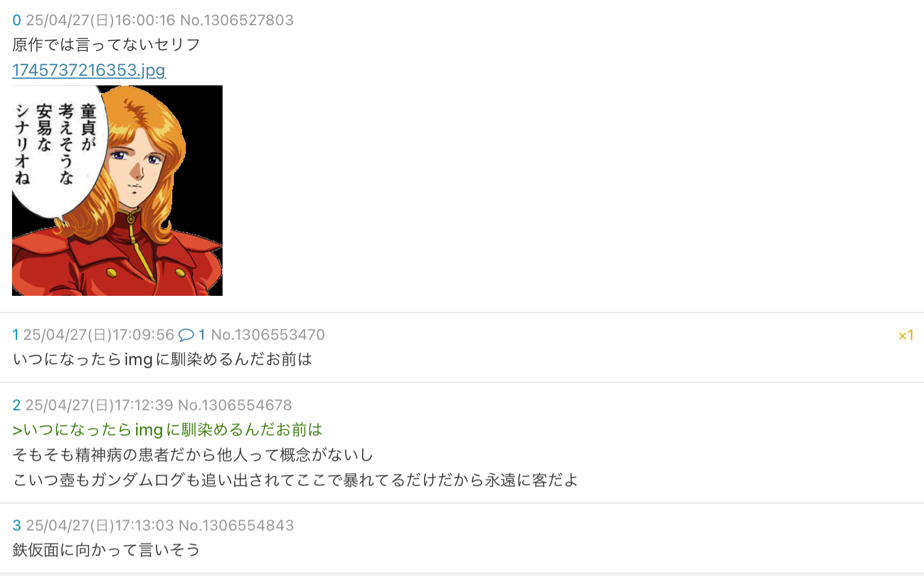The height and width of the screenshot is (576, 924).
Task: Click timestamp 25/04/27(日)17:09:56
Action: pyautogui.click(x=99, y=335)
